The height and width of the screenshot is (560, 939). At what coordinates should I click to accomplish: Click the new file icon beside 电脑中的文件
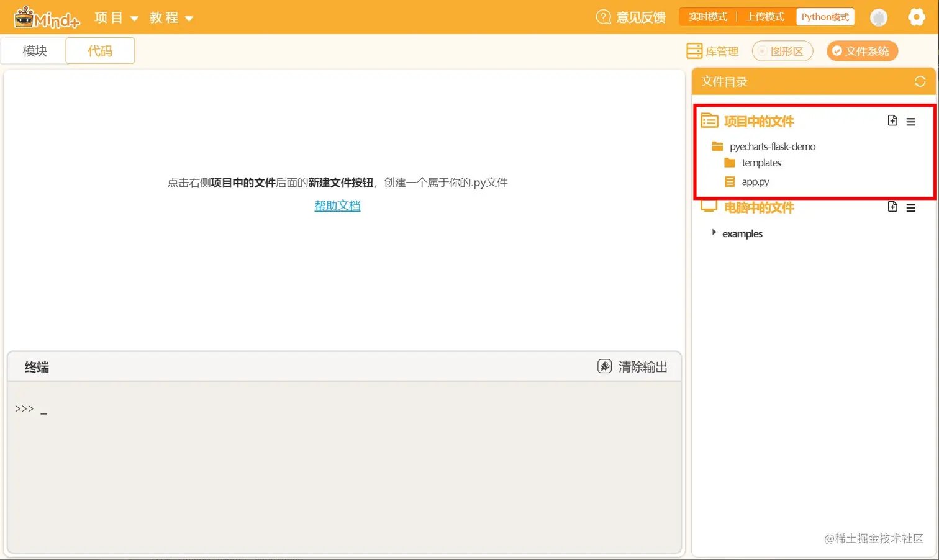click(892, 207)
